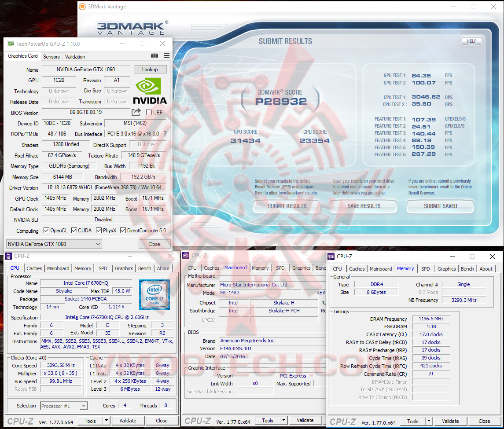Select Graphics Card tab in GPU-Z
The image size is (504, 429).
23,56
